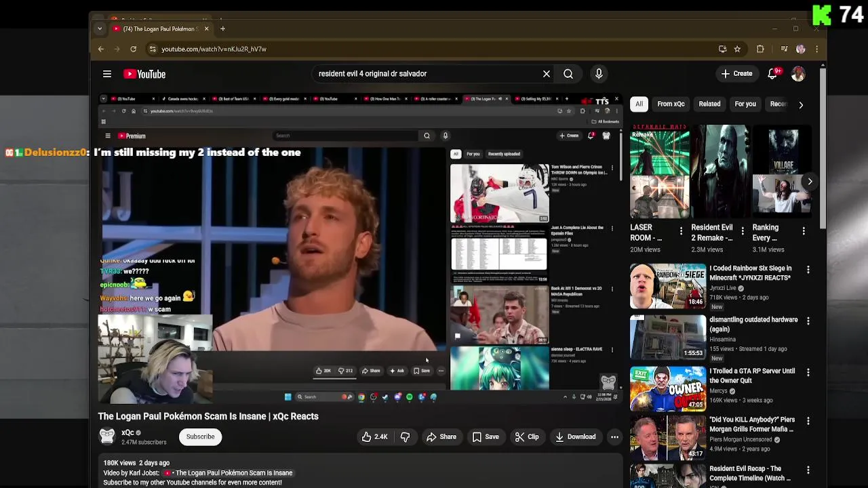Subscribe to the xQc channel
868x488 pixels.
point(200,436)
